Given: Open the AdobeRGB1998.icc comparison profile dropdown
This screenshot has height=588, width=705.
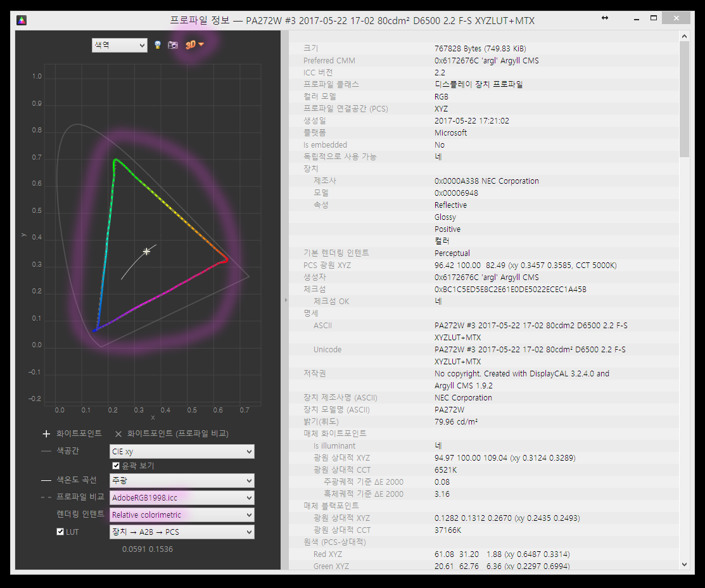Looking at the screenshot, I should click(182, 497).
